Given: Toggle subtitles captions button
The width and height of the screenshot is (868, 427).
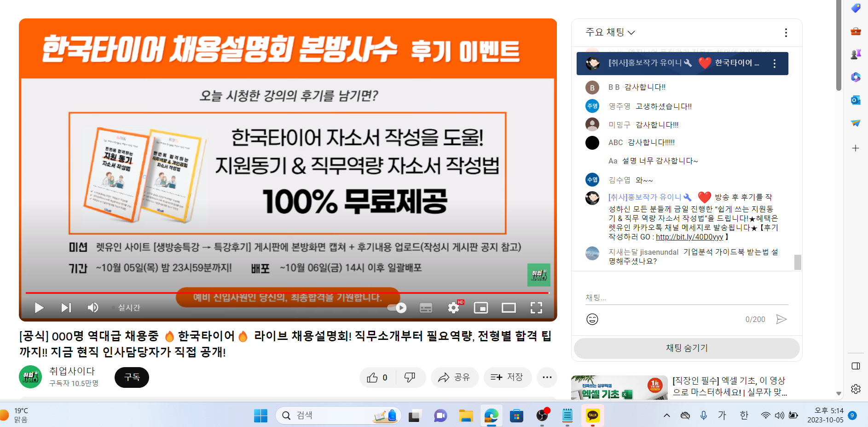Looking at the screenshot, I should tap(426, 308).
